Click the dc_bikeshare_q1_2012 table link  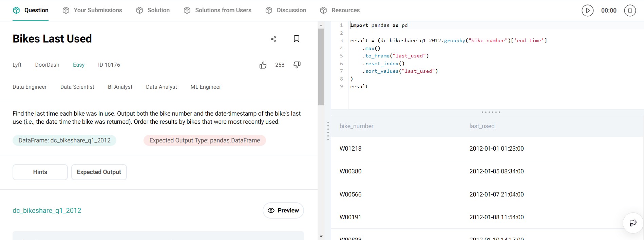(47, 210)
